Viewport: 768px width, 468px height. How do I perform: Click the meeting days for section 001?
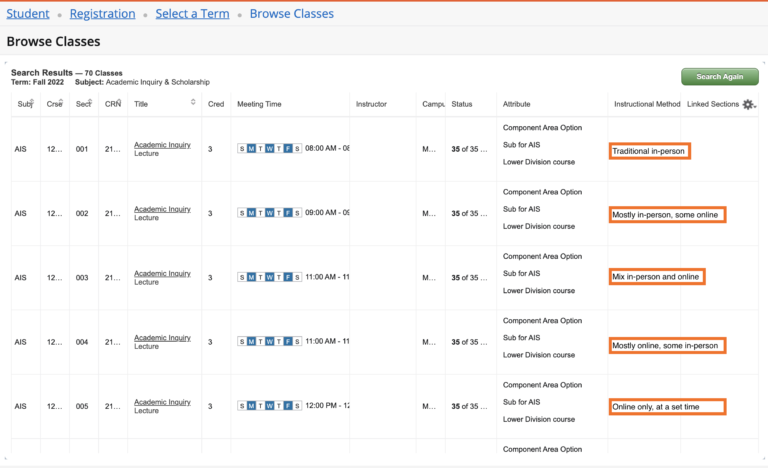point(269,148)
